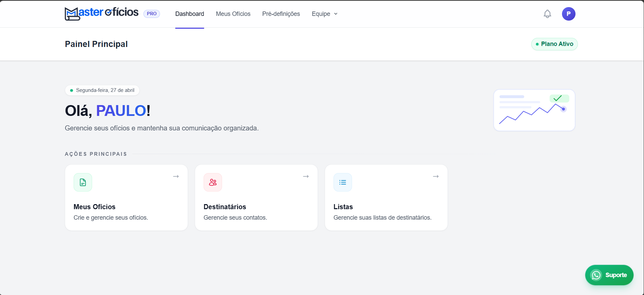This screenshot has width=644, height=295.
Task: Click the date chip Segunda-feira, 27 de abril
Action: click(102, 90)
